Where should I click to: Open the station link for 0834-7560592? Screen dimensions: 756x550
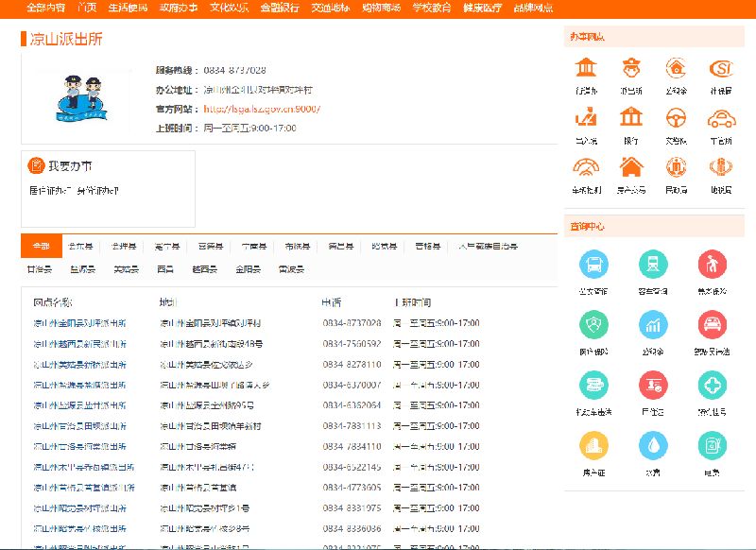click(79, 344)
